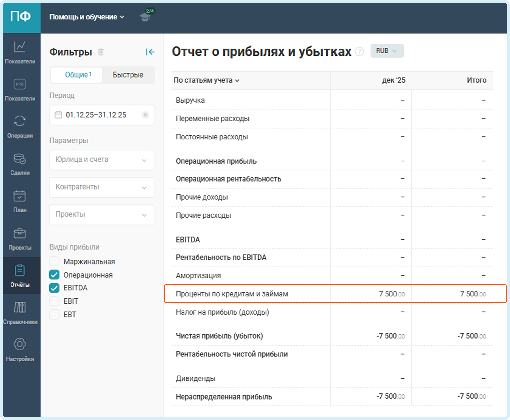Click the period date range field
510x420 pixels.
click(96, 115)
